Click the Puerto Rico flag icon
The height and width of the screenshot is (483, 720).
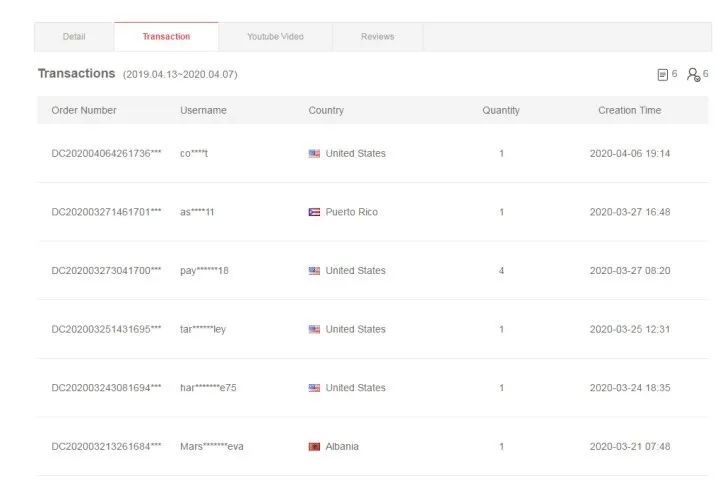coord(314,213)
